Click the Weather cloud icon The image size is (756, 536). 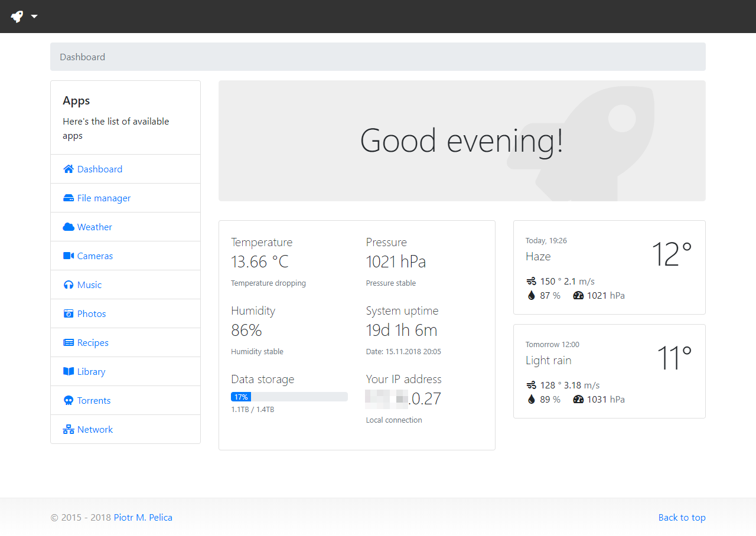coord(69,227)
